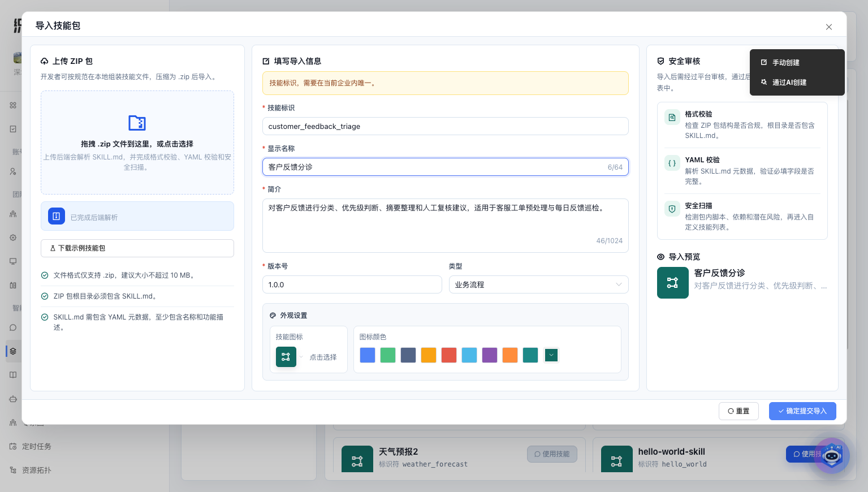
Task: Click the 外观设置 palette icon
Action: [x=273, y=316]
